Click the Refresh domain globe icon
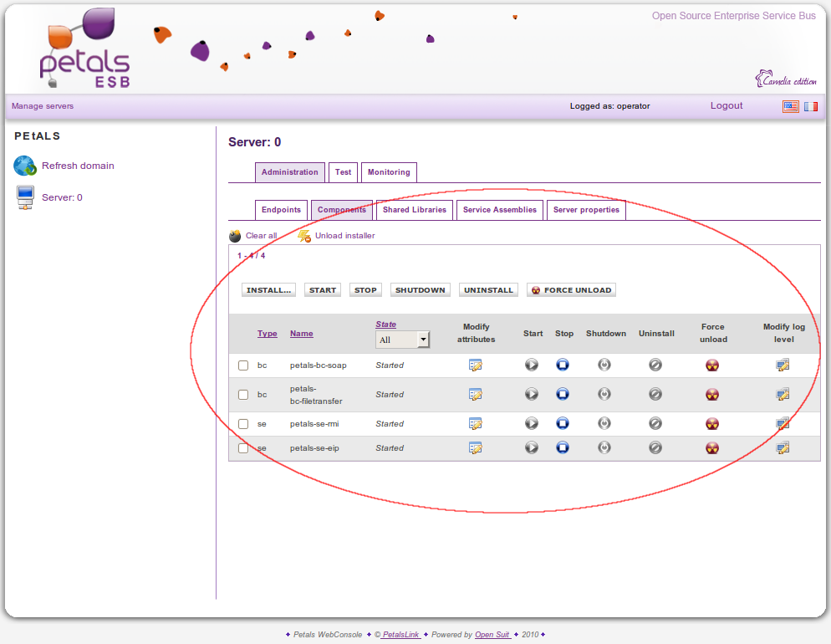The height and width of the screenshot is (644, 831). click(x=24, y=166)
